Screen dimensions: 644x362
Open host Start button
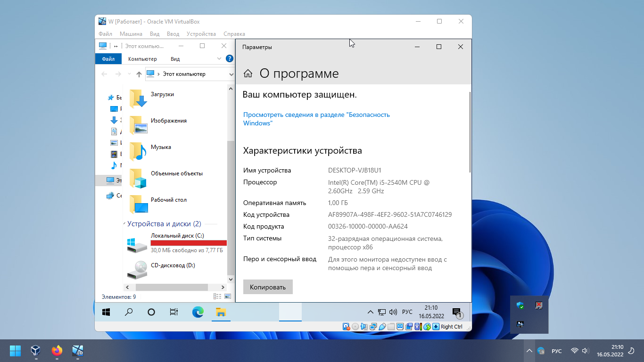click(15, 351)
